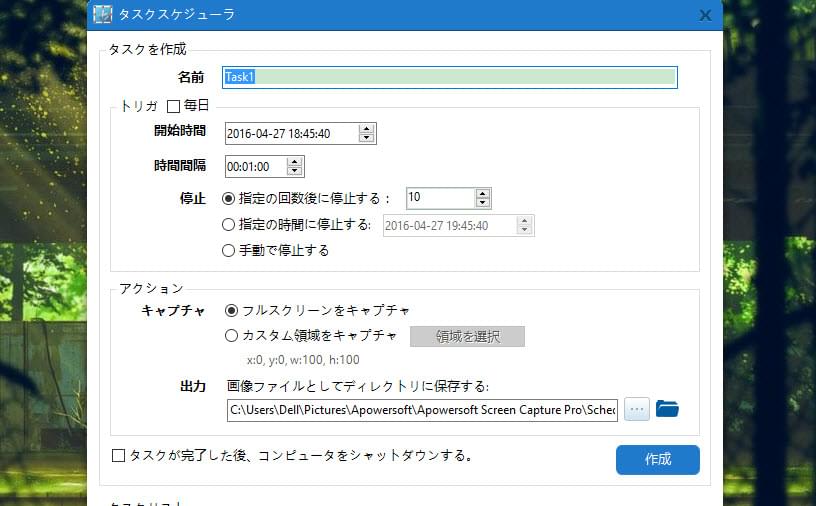Select 手動で停止する radio option
This screenshot has height=506, width=816.
[x=228, y=250]
